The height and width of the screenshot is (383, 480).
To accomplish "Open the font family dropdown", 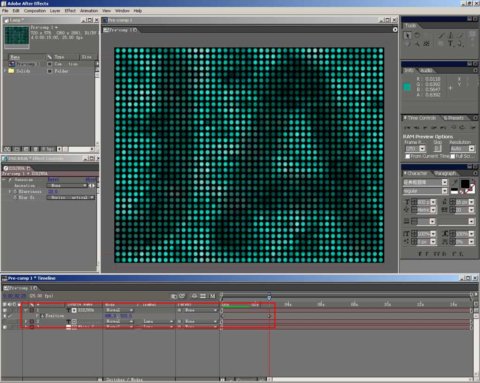I will tap(445, 182).
